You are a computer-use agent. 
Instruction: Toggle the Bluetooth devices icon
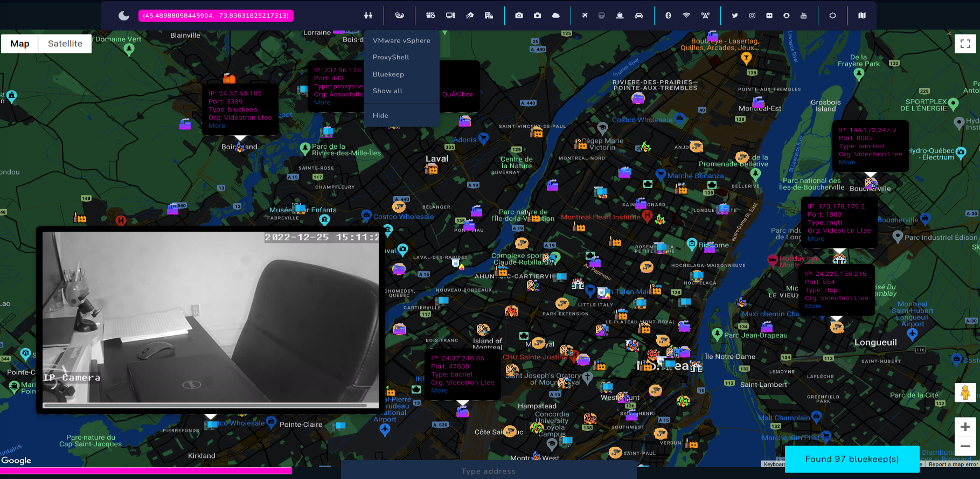click(x=668, y=16)
